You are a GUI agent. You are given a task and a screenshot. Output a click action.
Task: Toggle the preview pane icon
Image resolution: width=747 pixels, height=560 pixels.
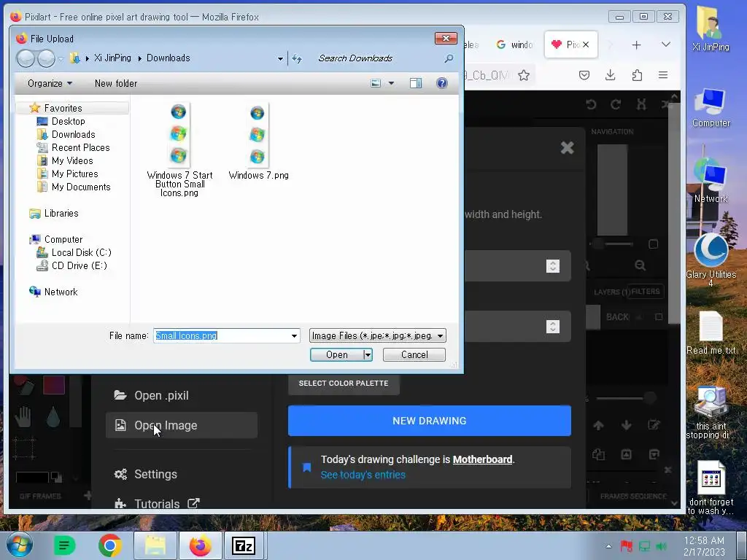(x=415, y=83)
